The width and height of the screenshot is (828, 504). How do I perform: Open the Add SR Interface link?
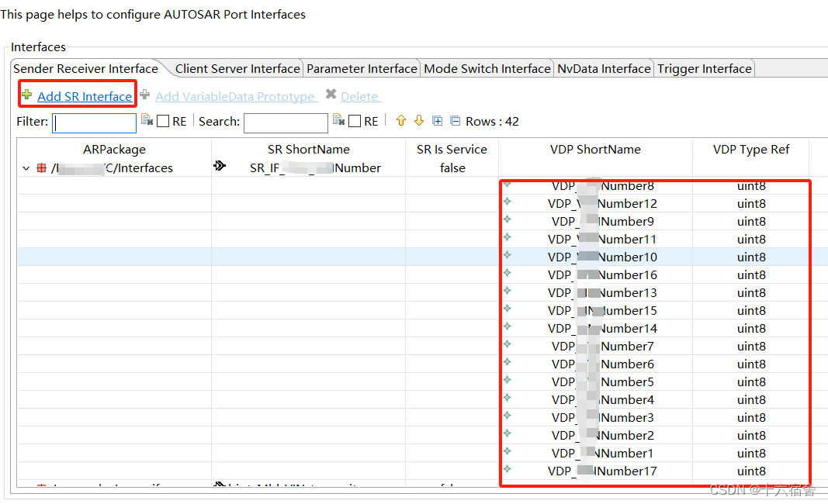coord(85,97)
